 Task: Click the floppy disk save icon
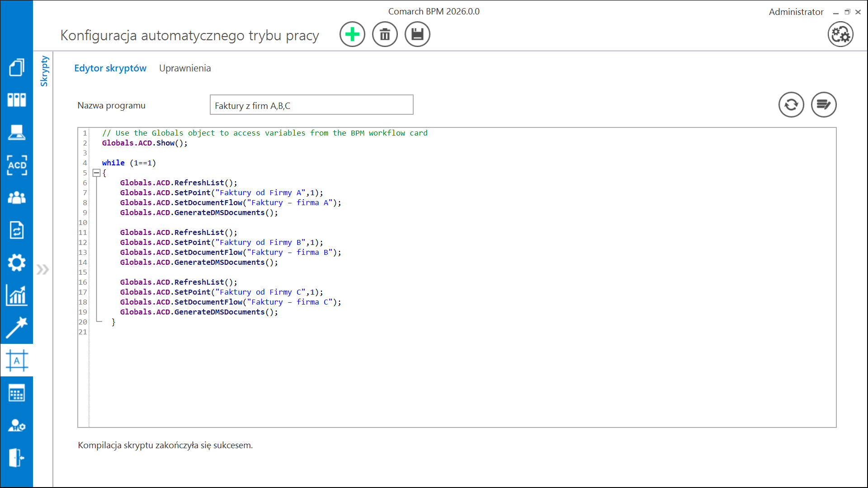417,34
